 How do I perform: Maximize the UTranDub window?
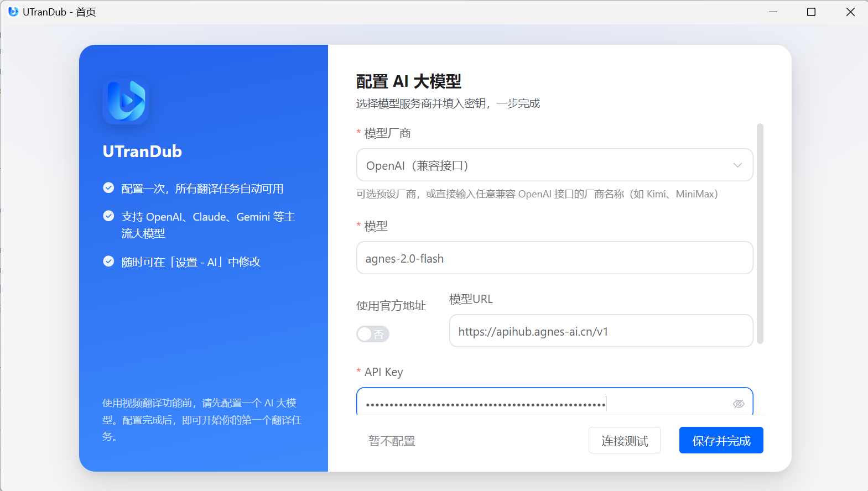(x=811, y=12)
